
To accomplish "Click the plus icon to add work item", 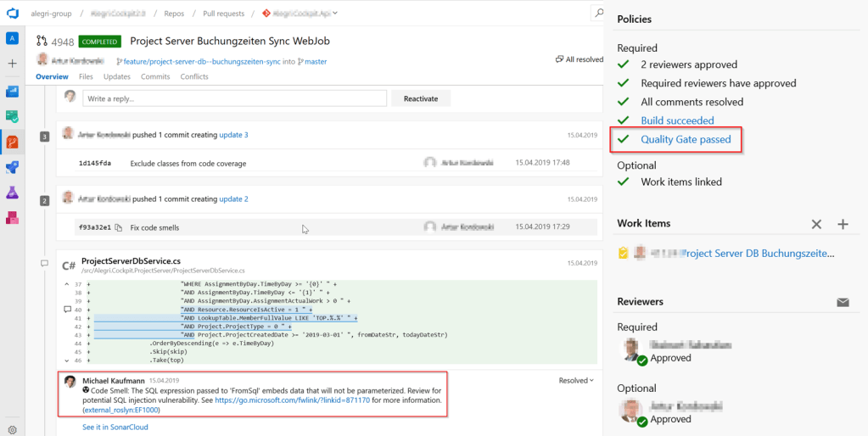I will tap(843, 224).
